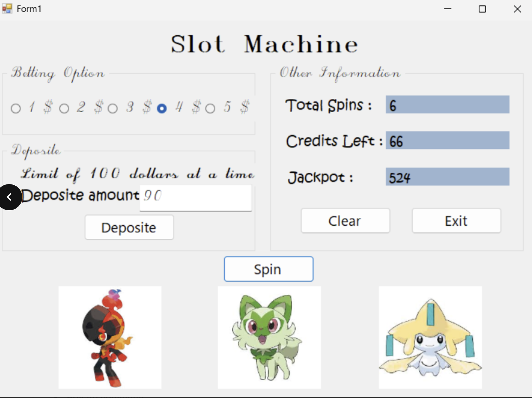Image resolution: width=532 pixels, height=398 pixels.
Task: Choose the 3 $ bet radio button
Action: tap(113, 108)
